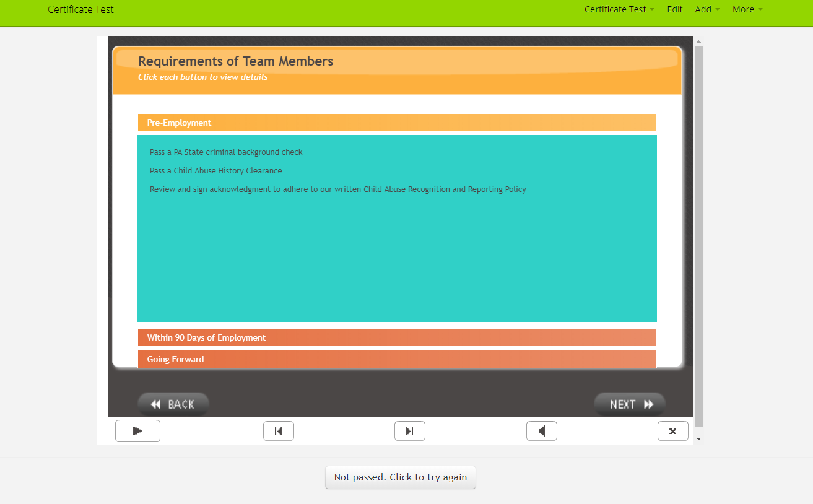The width and height of the screenshot is (813, 504).
Task: Click Edit in the top menu
Action: click(674, 9)
